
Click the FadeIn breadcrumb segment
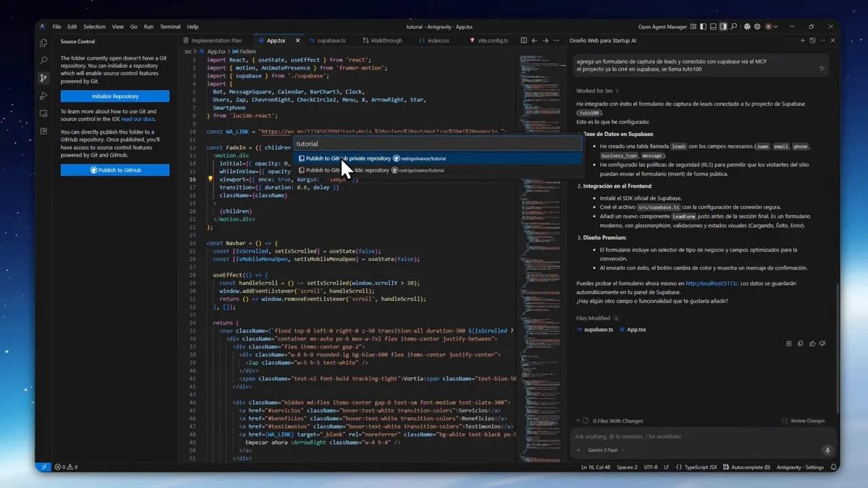click(x=244, y=52)
